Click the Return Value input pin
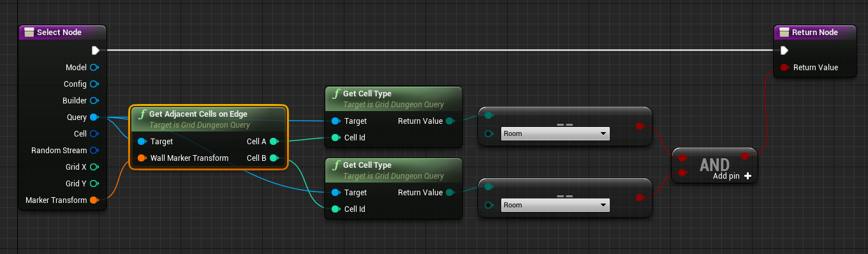The width and height of the screenshot is (868, 254). point(784,67)
